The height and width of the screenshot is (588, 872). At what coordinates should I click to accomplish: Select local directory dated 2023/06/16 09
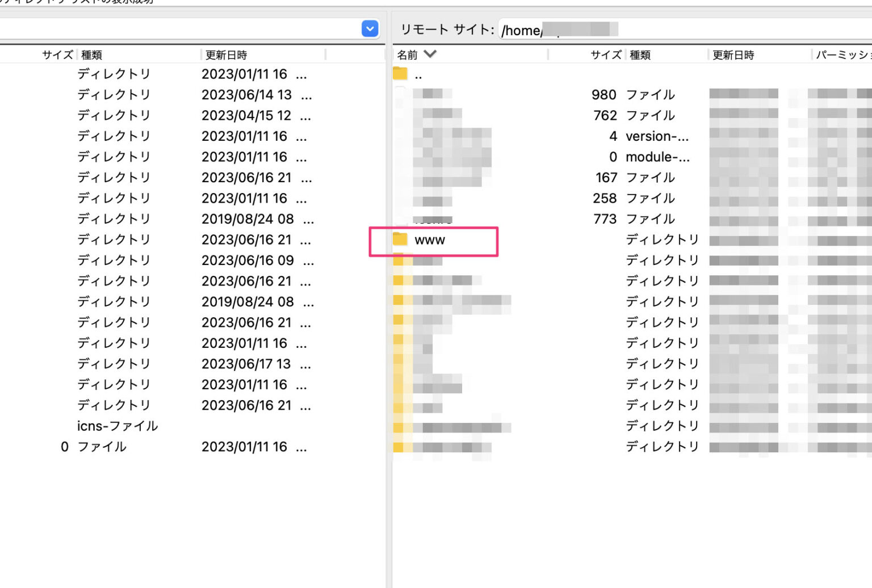(x=246, y=261)
